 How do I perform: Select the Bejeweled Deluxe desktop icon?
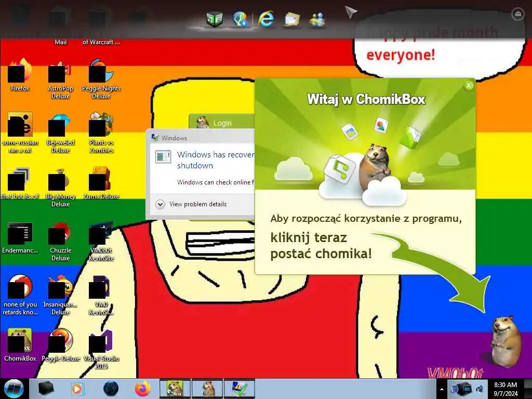pyautogui.click(x=60, y=134)
